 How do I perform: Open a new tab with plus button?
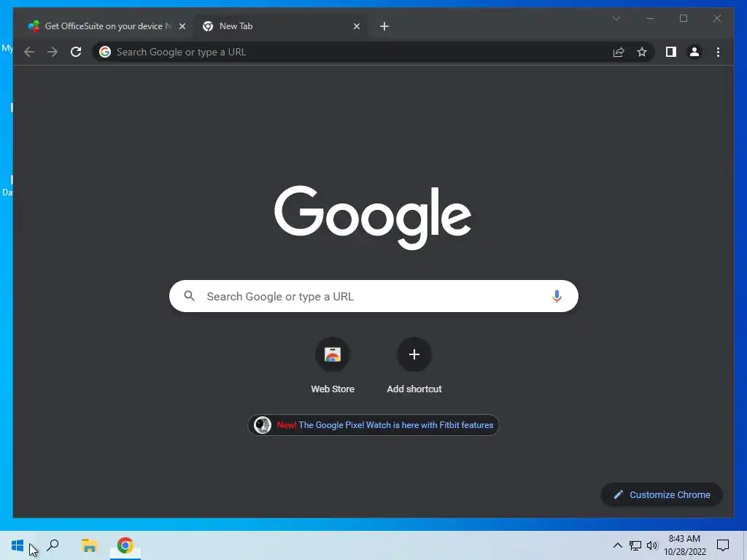click(384, 26)
